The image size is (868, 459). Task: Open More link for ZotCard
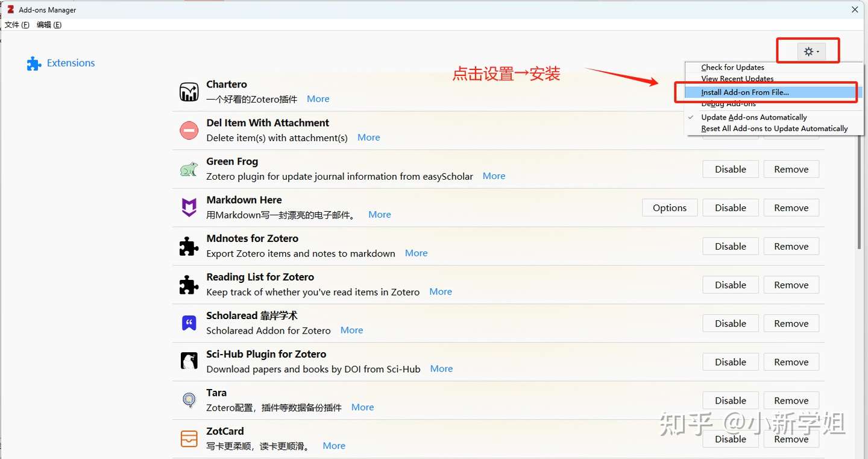point(334,446)
